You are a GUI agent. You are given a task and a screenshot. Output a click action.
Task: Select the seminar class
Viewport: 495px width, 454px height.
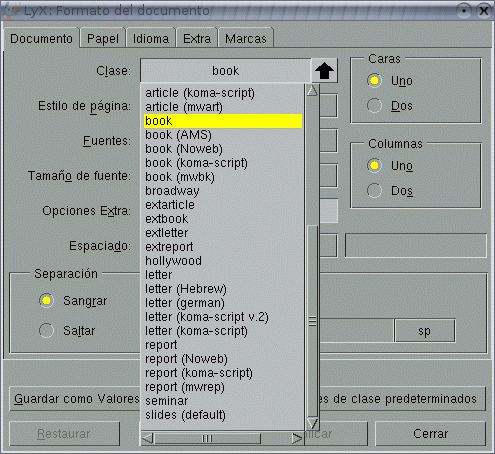(223, 401)
